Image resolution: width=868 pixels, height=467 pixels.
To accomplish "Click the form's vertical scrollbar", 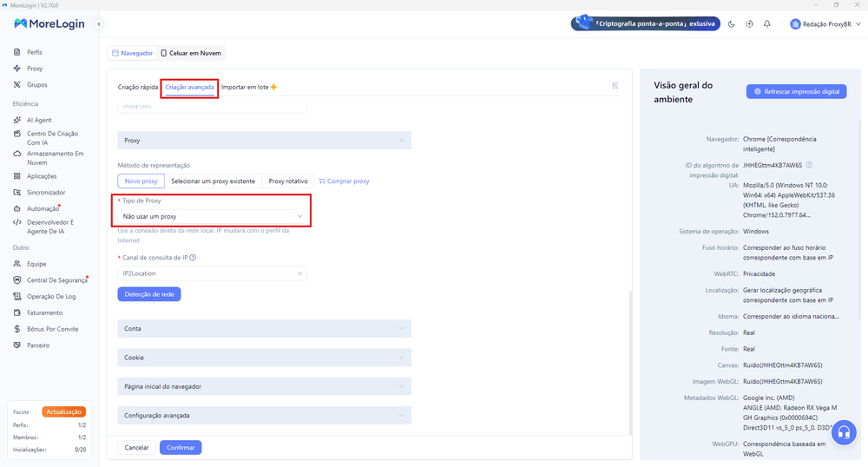I will click(x=629, y=363).
